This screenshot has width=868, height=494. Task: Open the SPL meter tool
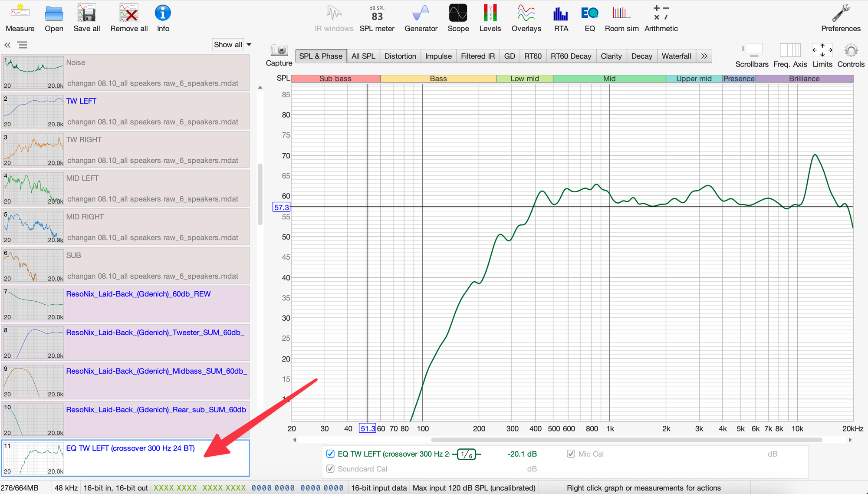[x=377, y=18]
